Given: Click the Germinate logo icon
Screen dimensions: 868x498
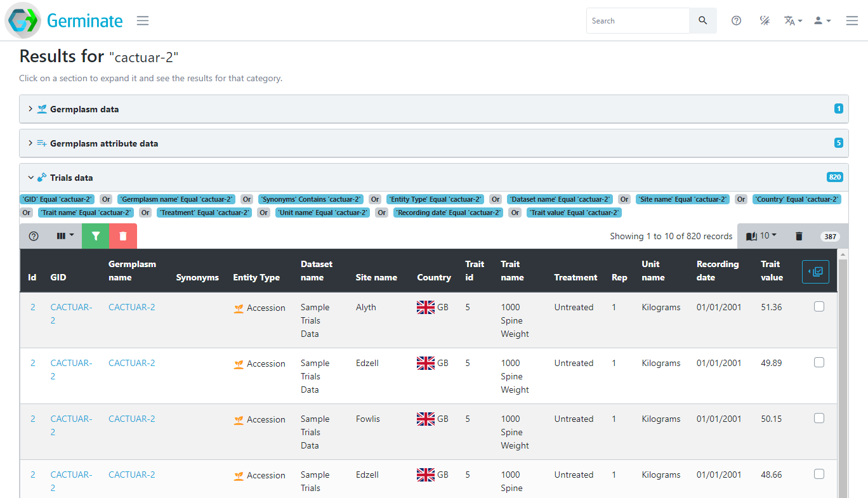Looking at the screenshot, I should [x=23, y=20].
